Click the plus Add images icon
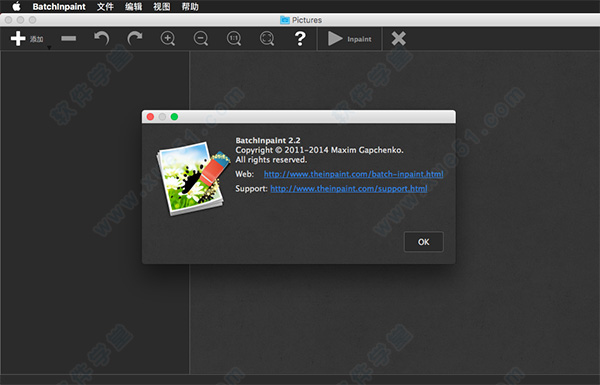The width and height of the screenshot is (600, 385). tap(18, 39)
